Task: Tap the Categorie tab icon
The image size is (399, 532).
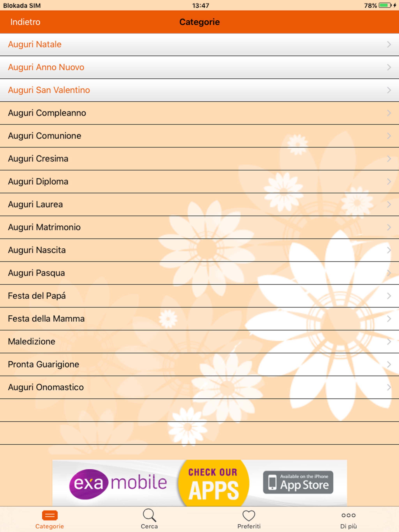Action: coord(49,515)
